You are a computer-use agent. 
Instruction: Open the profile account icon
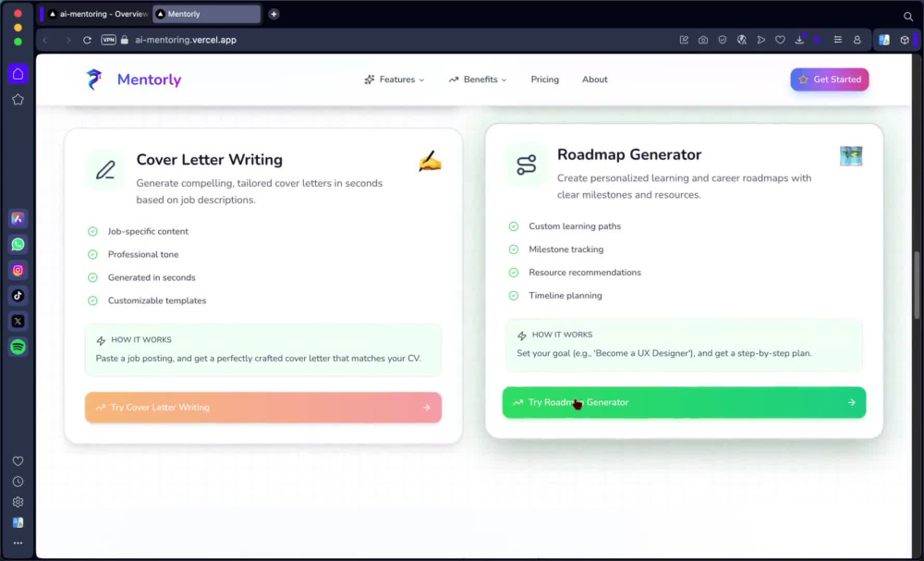[x=857, y=40]
